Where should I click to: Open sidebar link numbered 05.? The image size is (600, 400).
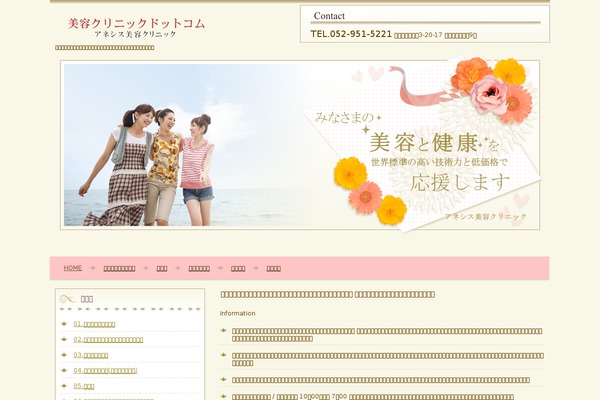point(84,386)
